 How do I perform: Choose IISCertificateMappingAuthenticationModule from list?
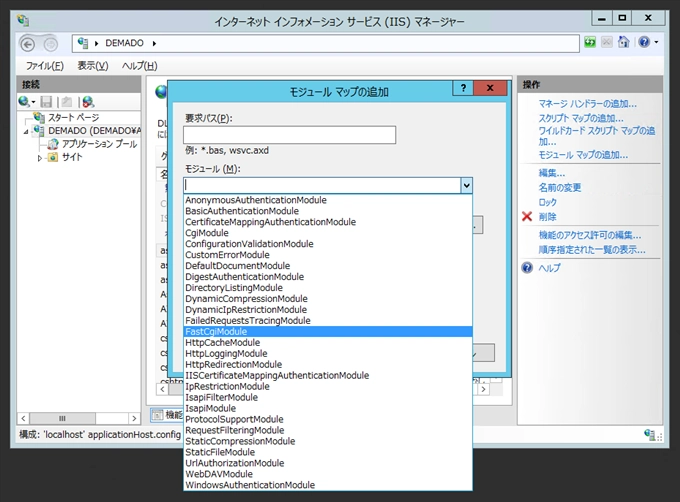click(328, 375)
